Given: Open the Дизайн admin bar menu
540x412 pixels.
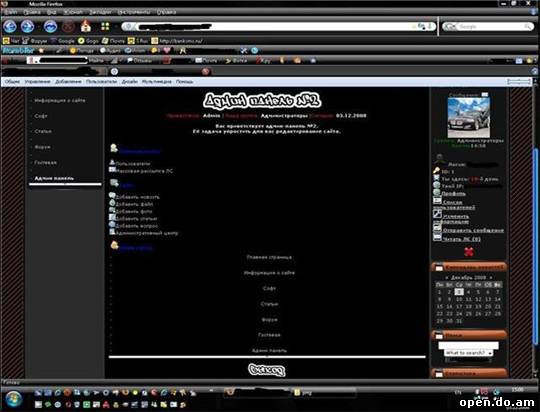Looking at the screenshot, I should tap(129, 82).
